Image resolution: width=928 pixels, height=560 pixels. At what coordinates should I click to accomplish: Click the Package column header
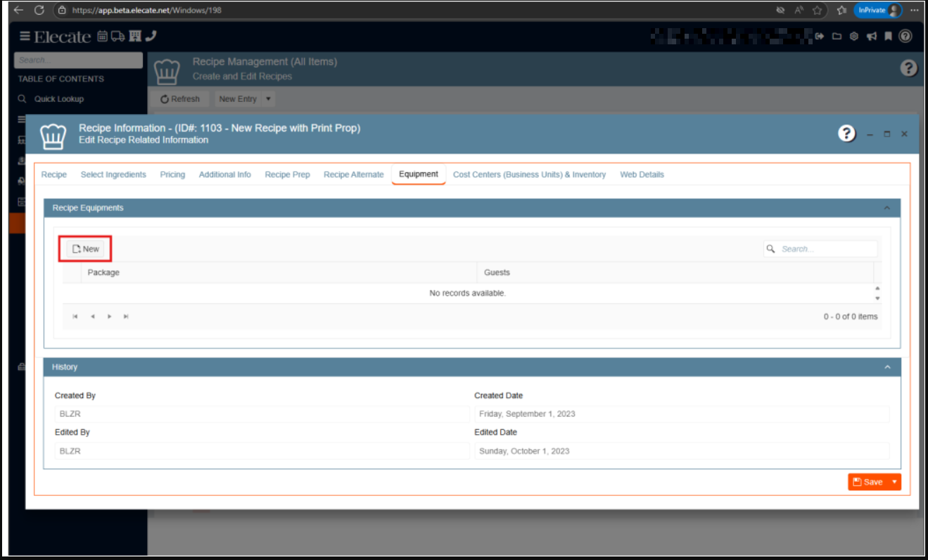(103, 272)
